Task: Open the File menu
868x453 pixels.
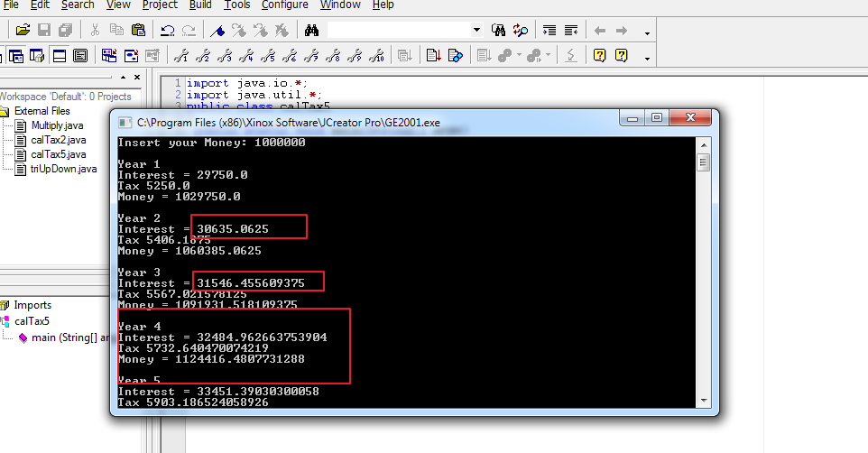Action: tap(11, 5)
